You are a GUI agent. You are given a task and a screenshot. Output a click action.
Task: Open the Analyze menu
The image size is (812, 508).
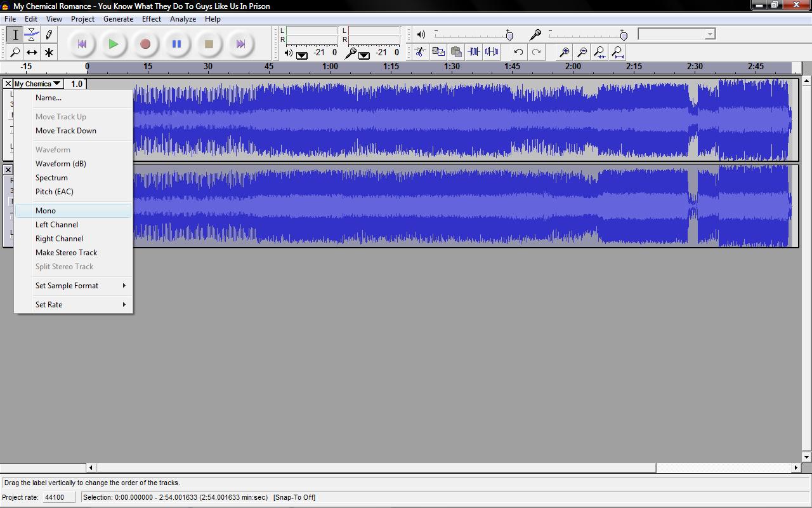click(183, 18)
